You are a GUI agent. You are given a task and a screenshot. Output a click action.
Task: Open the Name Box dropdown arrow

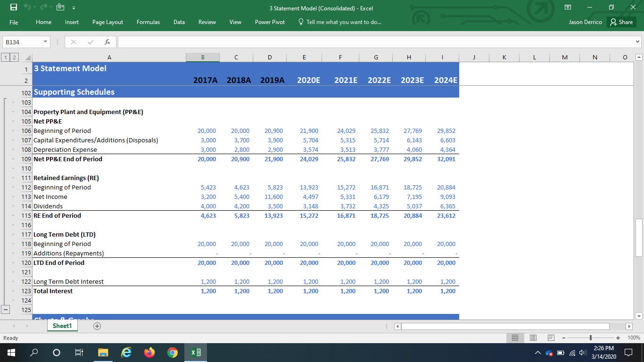pyautogui.click(x=45, y=42)
